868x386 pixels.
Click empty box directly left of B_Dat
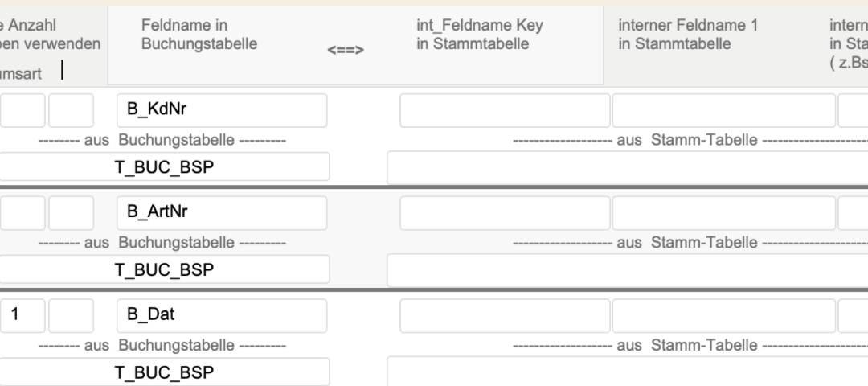pyautogui.click(x=71, y=316)
